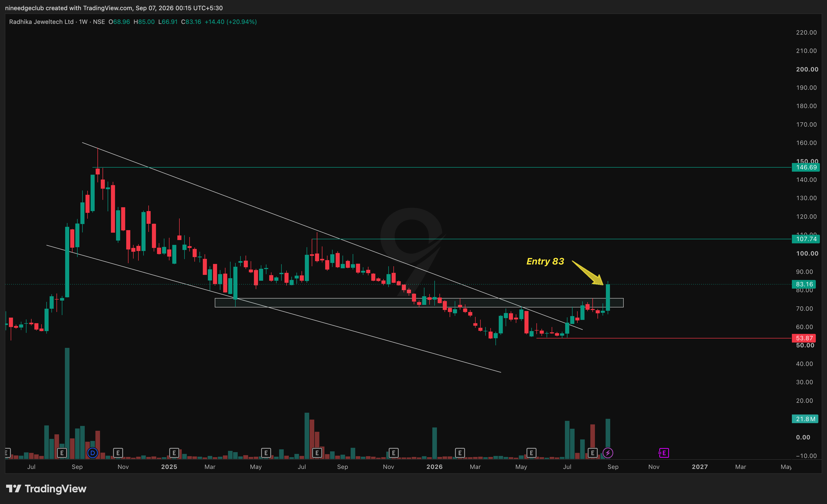Click the 2025 year label on time axis
The height and width of the screenshot is (504, 827).
pos(169,466)
